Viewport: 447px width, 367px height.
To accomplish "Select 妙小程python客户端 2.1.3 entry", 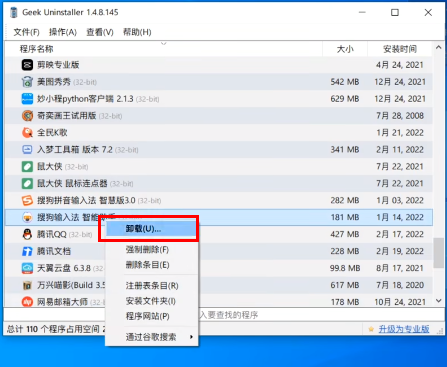I will pyautogui.click(x=85, y=99).
